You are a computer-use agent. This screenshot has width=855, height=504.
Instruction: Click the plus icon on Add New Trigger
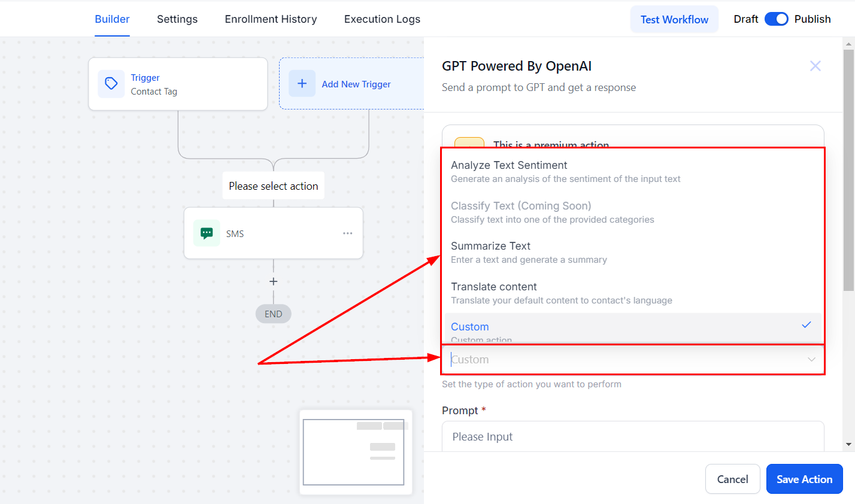pos(302,84)
